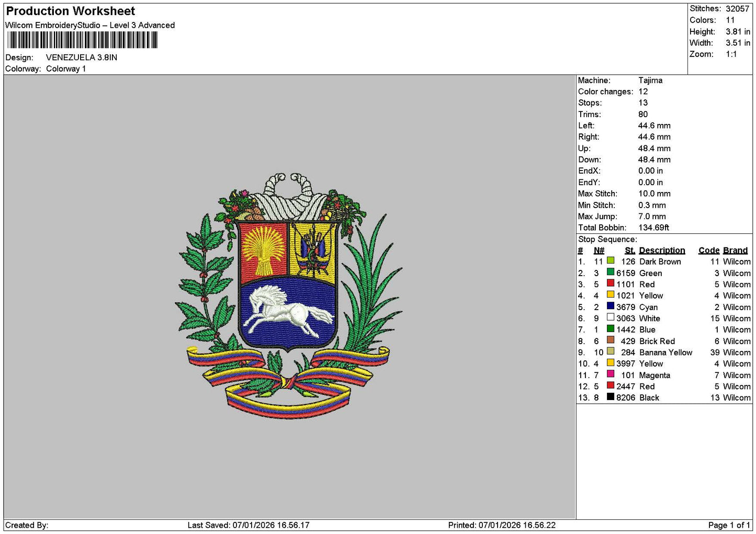
Task: Select the Stops value '13'
Action: (643, 103)
